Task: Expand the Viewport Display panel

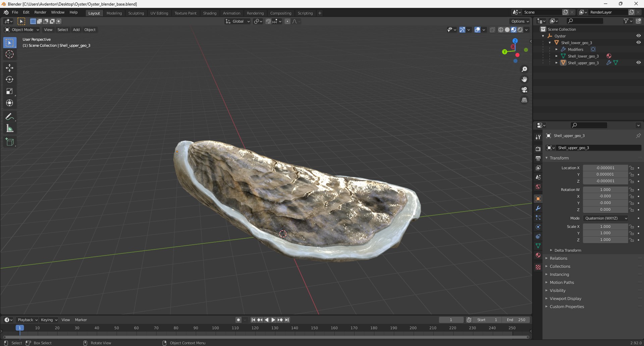Action: click(x=565, y=299)
